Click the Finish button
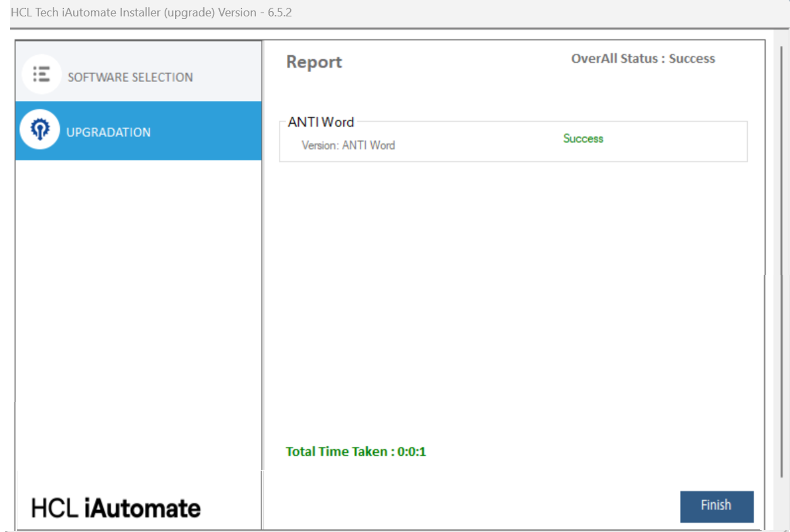The width and height of the screenshot is (790, 532). (717, 507)
